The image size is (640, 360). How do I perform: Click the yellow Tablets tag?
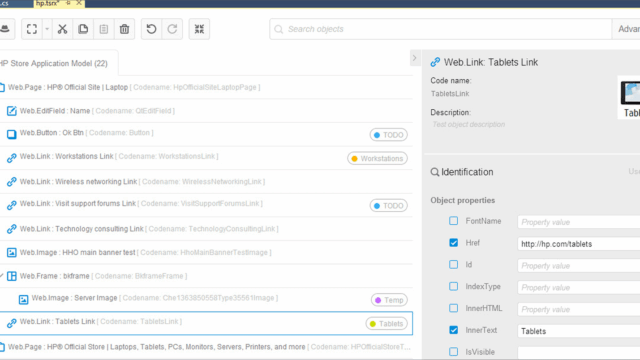(387, 324)
